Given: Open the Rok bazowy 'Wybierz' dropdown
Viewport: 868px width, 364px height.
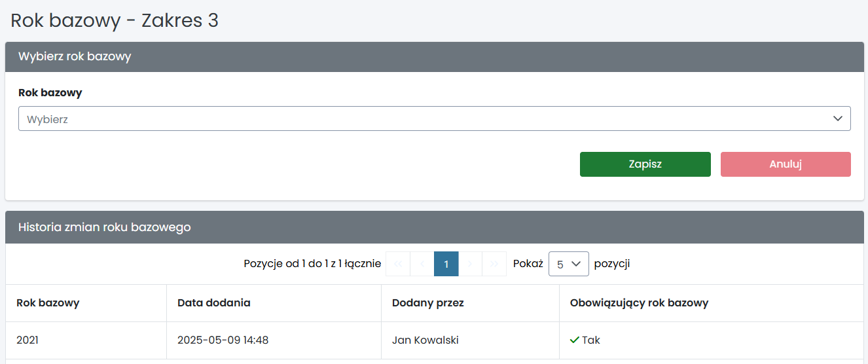Looking at the screenshot, I should pyautogui.click(x=434, y=119).
